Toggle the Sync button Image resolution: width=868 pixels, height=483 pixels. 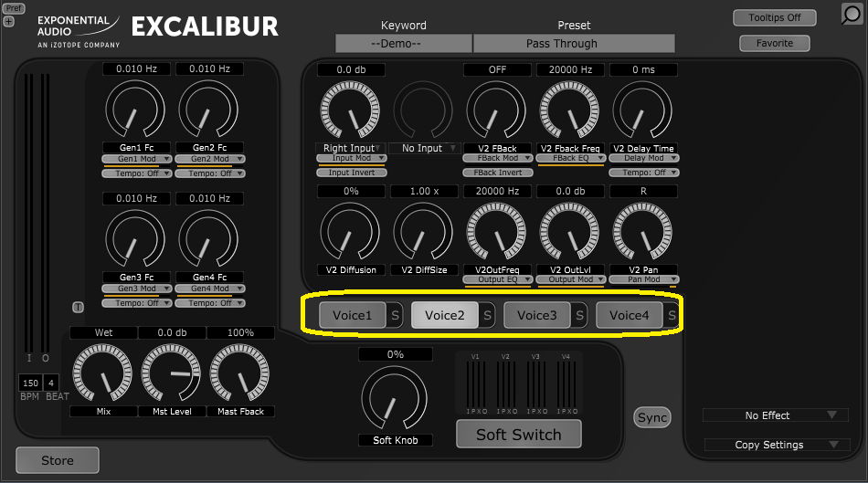(652, 417)
